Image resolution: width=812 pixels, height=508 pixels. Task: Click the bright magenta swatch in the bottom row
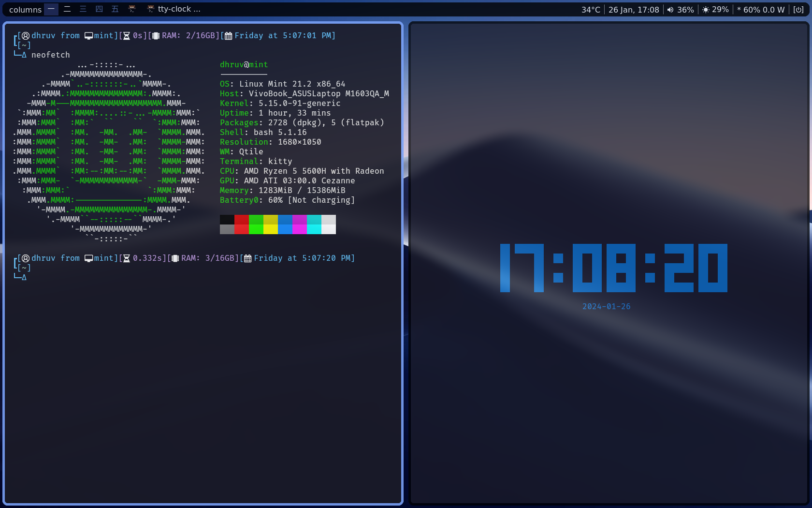pyautogui.click(x=300, y=229)
